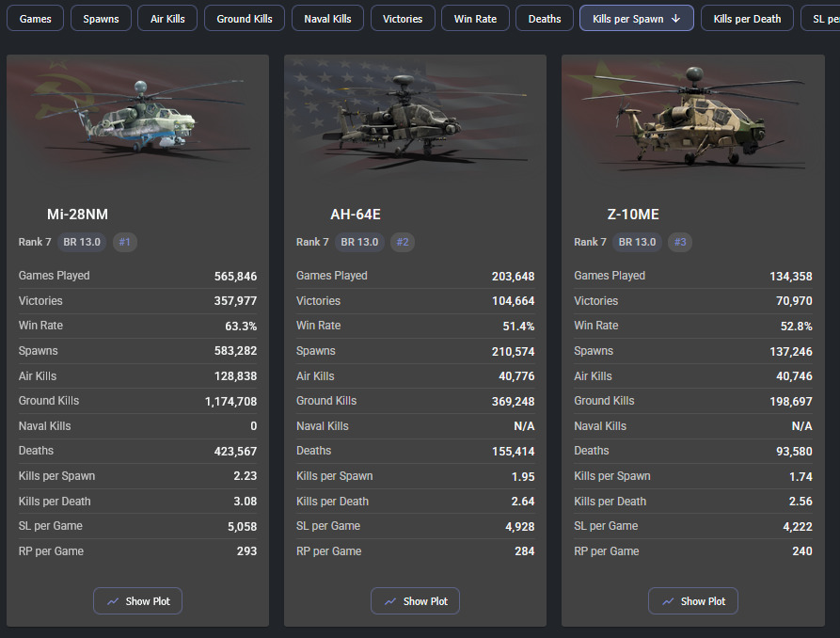Sort by Kills per Death
Viewport: 840px width, 638px height.
[x=747, y=19]
